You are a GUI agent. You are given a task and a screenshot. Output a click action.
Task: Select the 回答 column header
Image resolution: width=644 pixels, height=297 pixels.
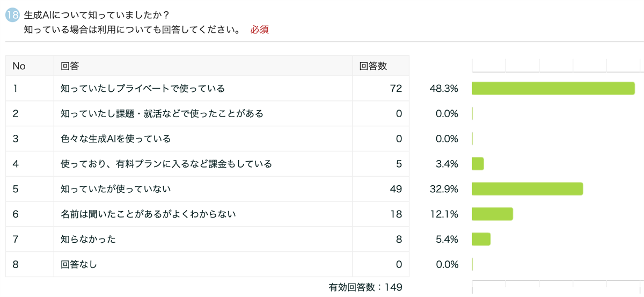tap(70, 66)
